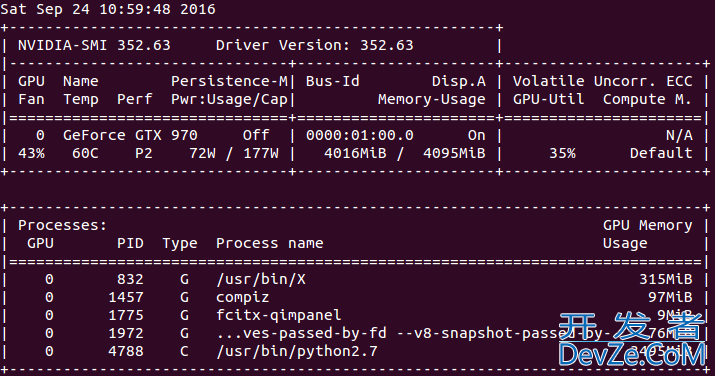Click the Bus-Id column header

pos(332,81)
